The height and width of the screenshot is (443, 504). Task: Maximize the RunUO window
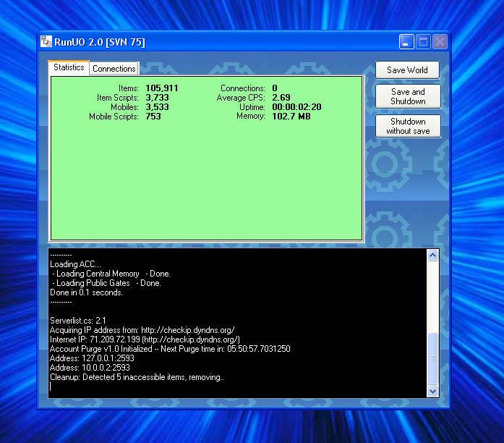(x=423, y=42)
